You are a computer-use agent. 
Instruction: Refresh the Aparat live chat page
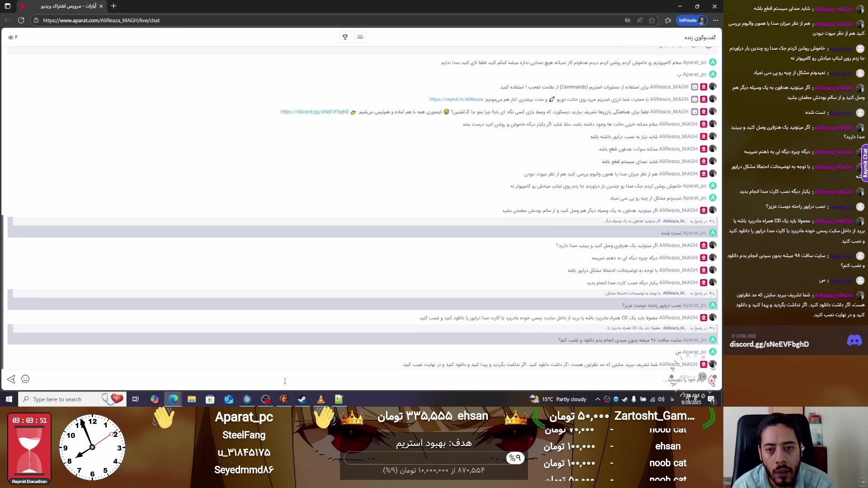point(21,20)
